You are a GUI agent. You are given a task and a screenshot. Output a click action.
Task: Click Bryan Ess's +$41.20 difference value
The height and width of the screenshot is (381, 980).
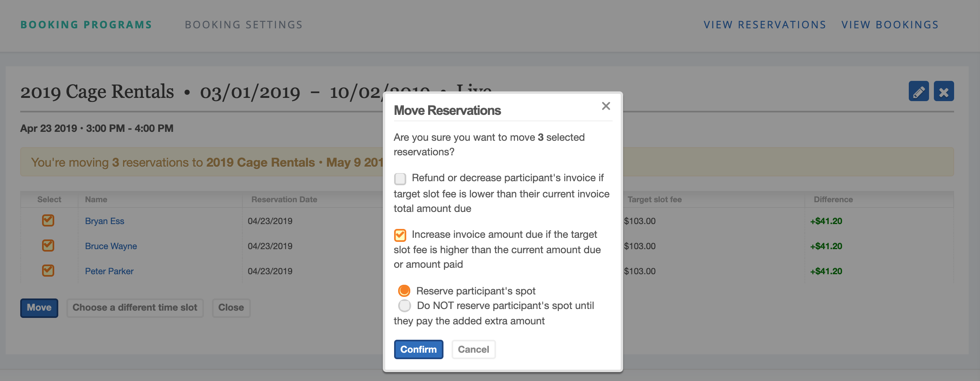coord(826,221)
